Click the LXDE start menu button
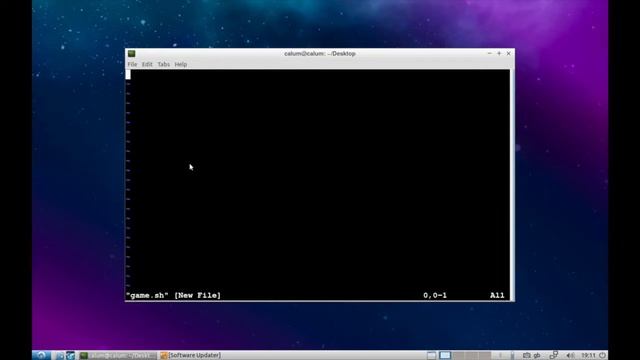The height and width of the screenshot is (360, 640). [41, 355]
